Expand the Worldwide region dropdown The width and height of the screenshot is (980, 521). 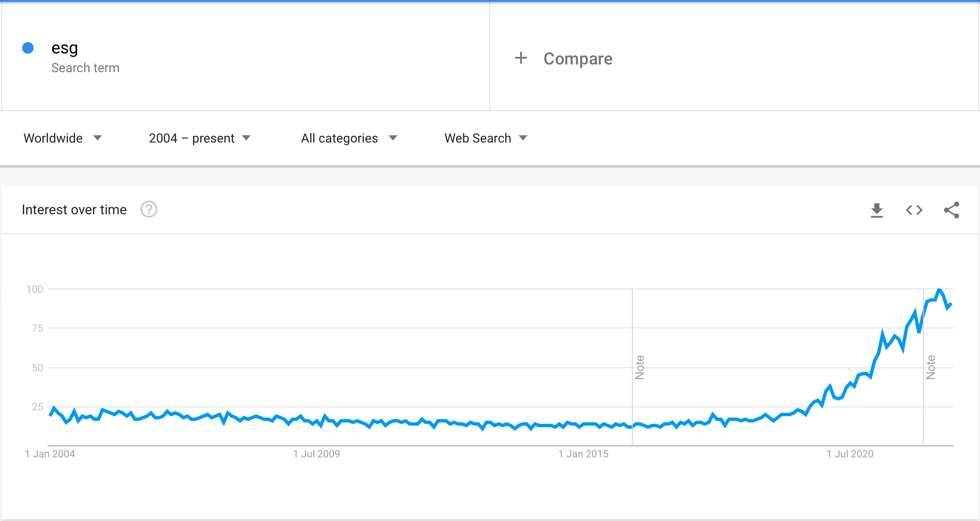tap(63, 138)
